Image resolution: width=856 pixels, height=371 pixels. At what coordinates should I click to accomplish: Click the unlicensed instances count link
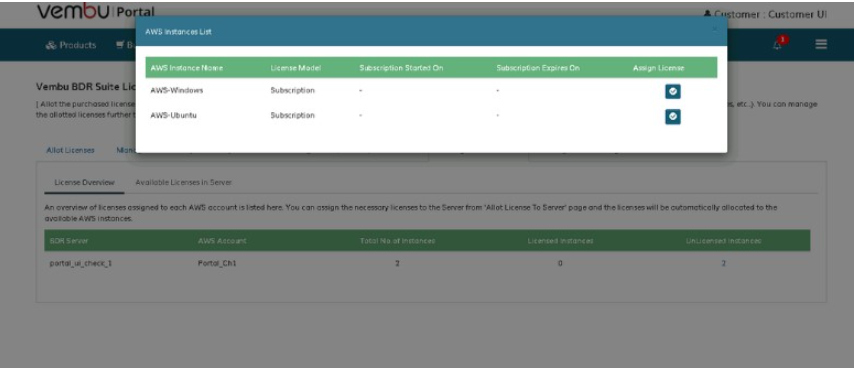point(723,264)
